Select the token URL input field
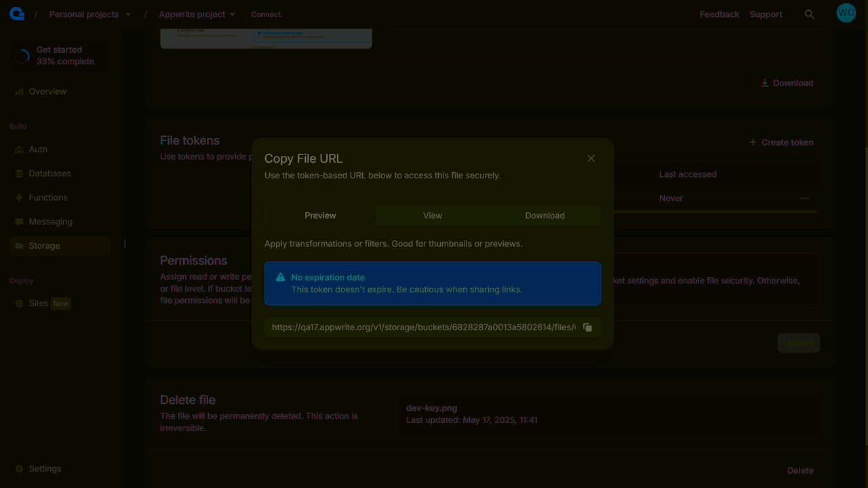 pyautogui.click(x=420, y=327)
